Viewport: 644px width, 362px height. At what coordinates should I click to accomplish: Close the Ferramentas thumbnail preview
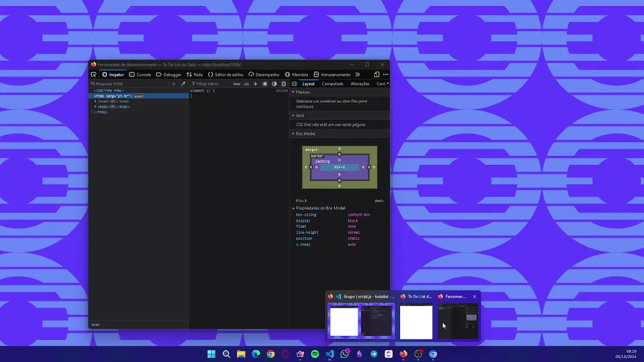click(474, 297)
